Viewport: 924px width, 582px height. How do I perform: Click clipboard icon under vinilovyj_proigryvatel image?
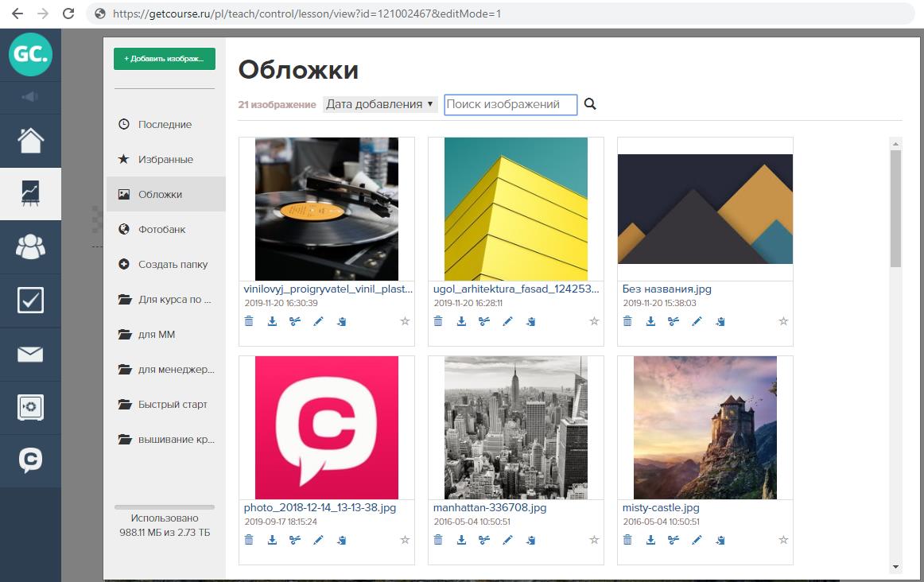pyautogui.click(x=342, y=321)
